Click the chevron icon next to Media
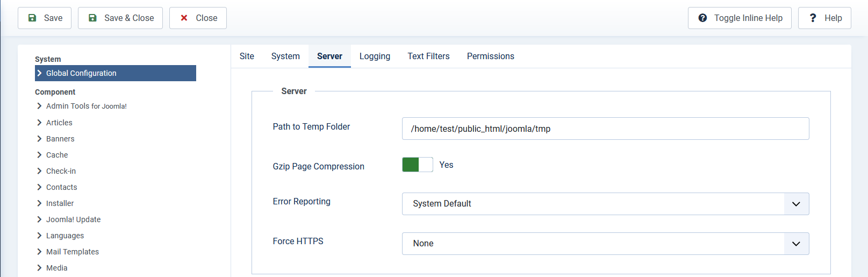This screenshot has height=277, width=868. coord(39,268)
